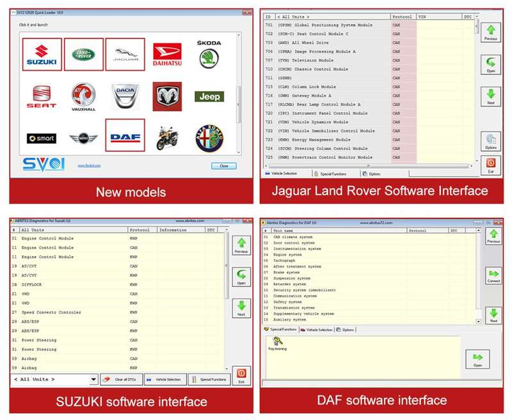Click Open button below Key learning in DAF window
512x420 pixels.
[477, 359]
